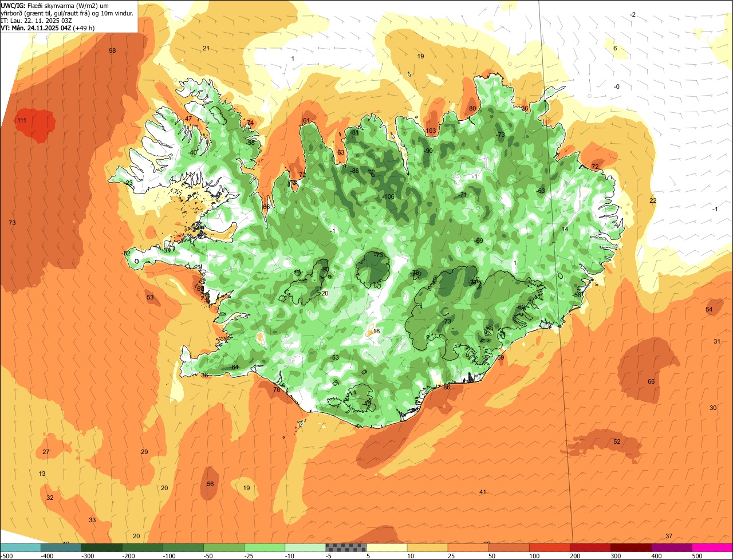Click the dark teal -400 to -300 legend swatch
Screen dimensions: 733x560
61,547
